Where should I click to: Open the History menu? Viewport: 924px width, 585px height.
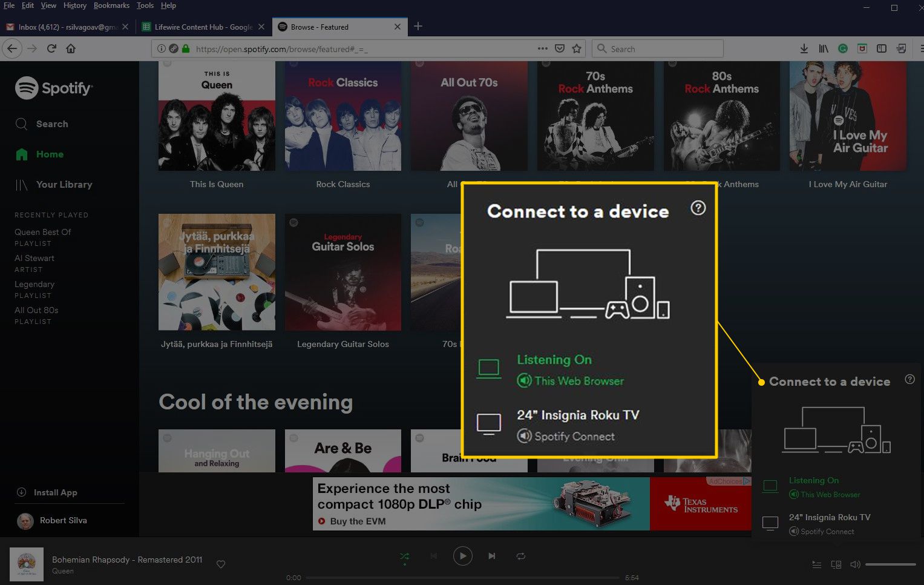(75, 5)
